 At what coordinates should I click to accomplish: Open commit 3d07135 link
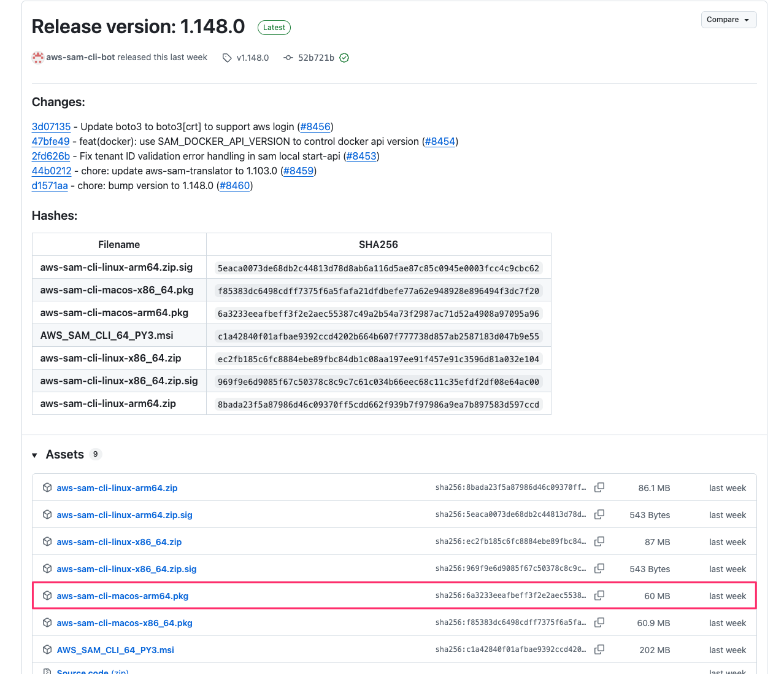tap(51, 126)
